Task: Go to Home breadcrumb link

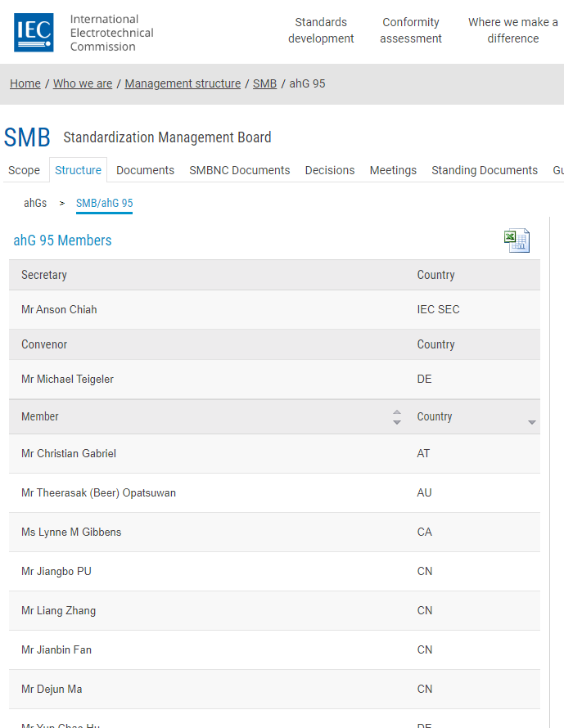Action: click(25, 83)
